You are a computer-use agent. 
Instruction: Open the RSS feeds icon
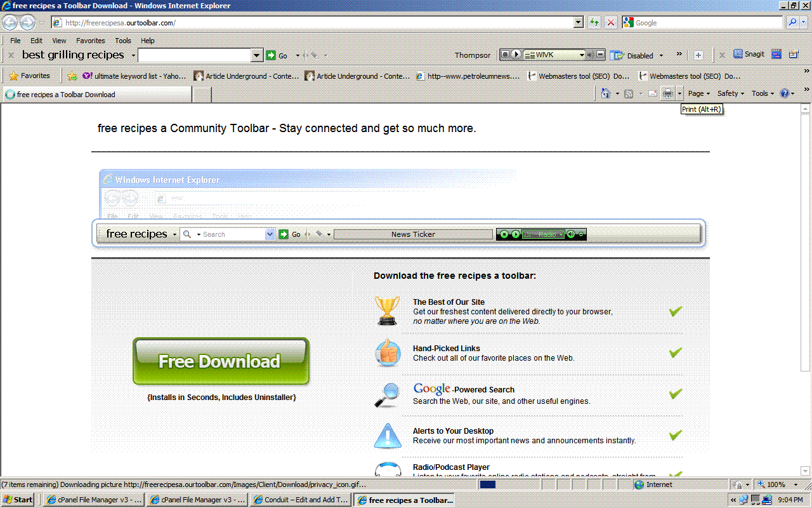[629, 93]
